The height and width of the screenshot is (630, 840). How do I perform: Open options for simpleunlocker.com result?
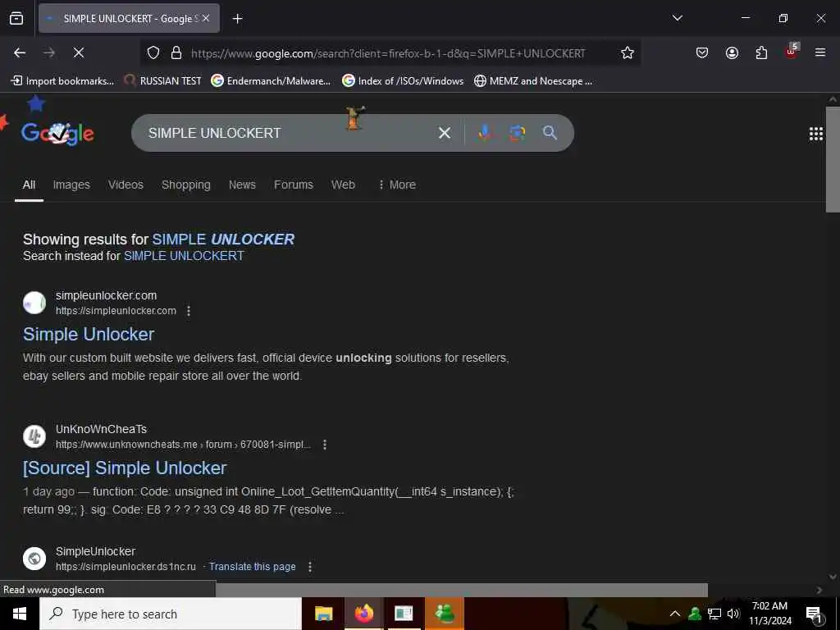(x=189, y=311)
